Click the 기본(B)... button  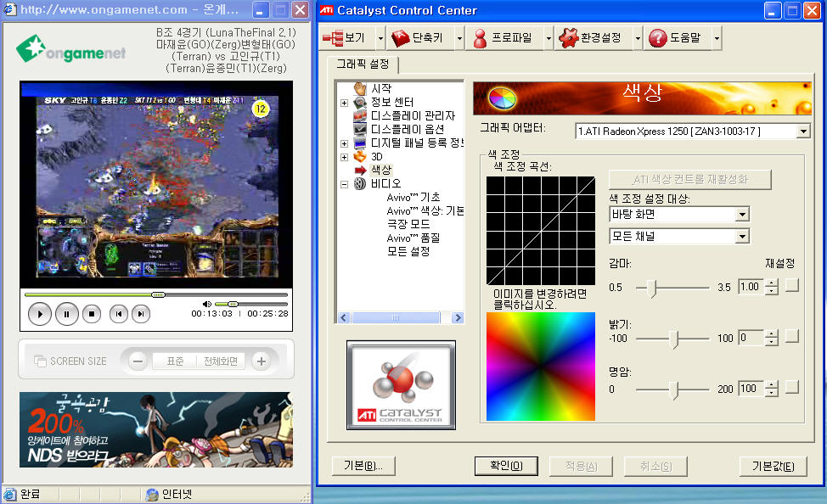[x=363, y=466]
